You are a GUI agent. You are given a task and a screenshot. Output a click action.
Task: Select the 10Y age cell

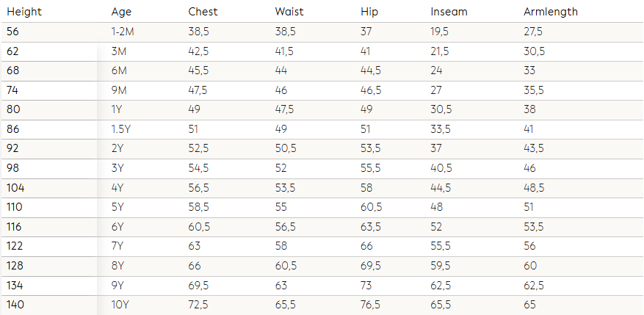click(x=120, y=304)
